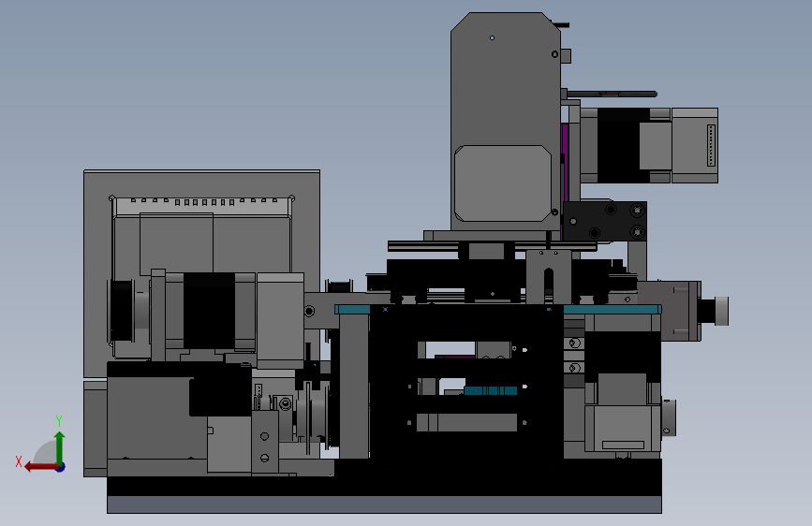
Task: Click the red X axis arrow of the triad
Action: point(40,467)
